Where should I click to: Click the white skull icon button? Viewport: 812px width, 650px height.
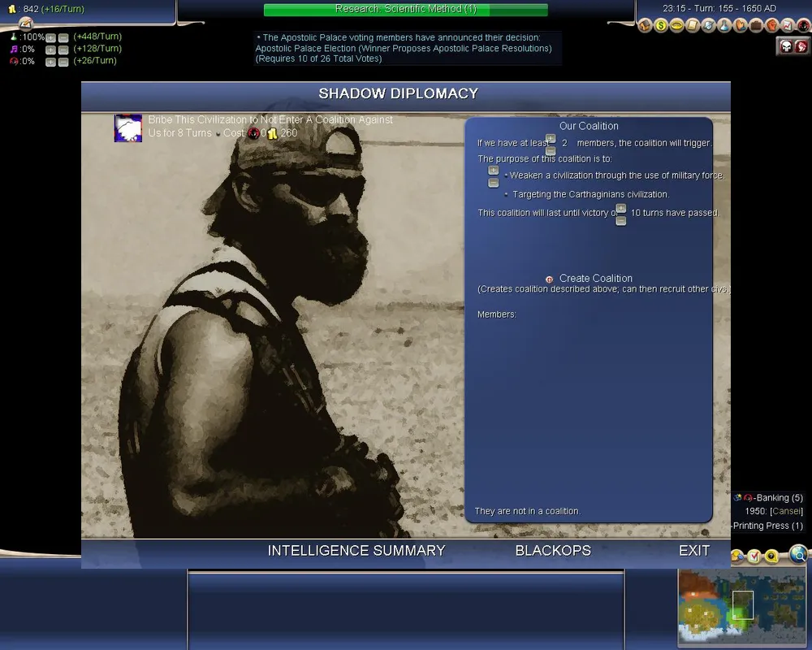pos(785,46)
